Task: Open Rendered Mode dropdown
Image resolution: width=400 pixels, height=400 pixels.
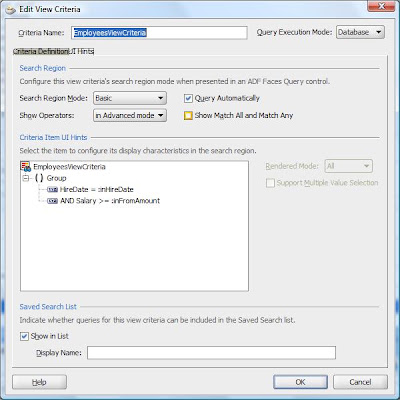Action: click(348, 166)
